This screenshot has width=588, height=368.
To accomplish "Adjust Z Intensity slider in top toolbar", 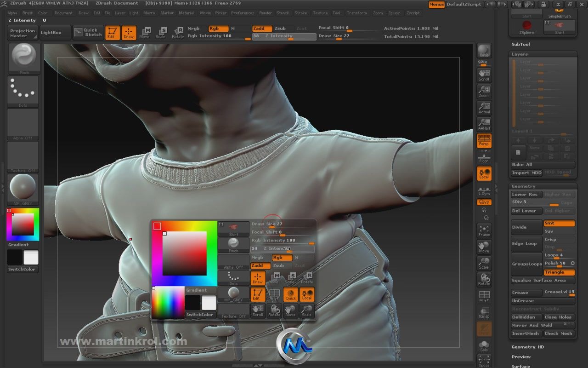I will click(284, 36).
